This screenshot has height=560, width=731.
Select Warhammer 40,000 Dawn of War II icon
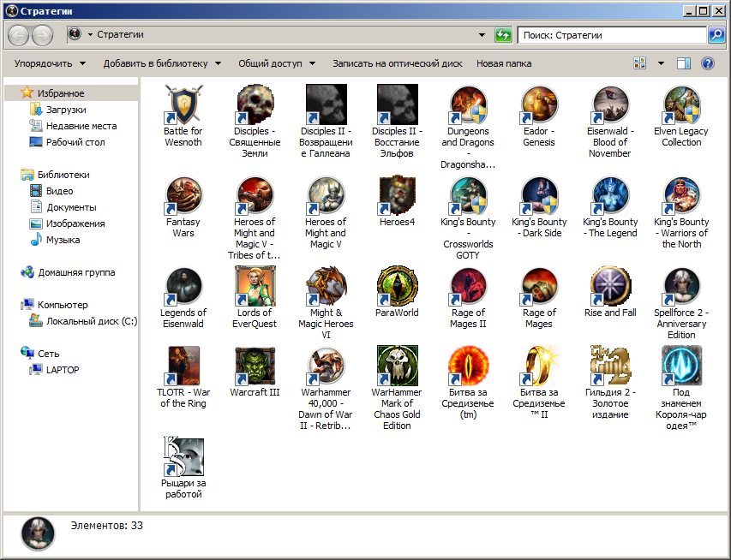pos(326,366)
